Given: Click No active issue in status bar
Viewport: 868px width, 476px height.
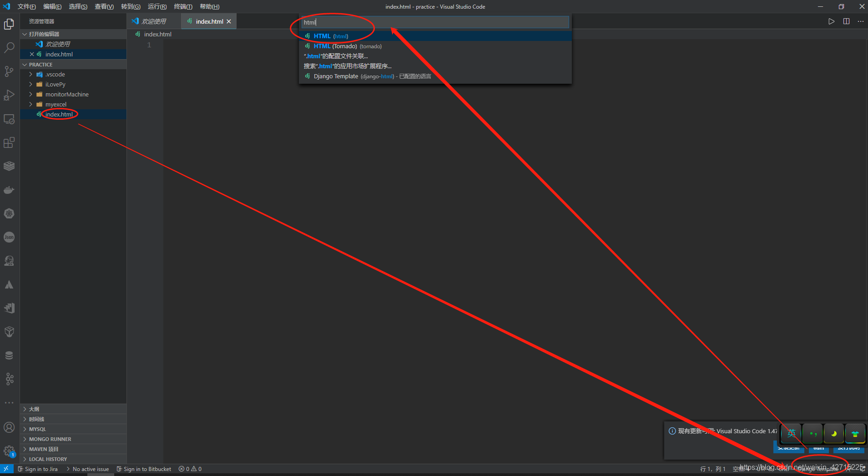Looking at the screenshot, I should click(x=88, y=469).
